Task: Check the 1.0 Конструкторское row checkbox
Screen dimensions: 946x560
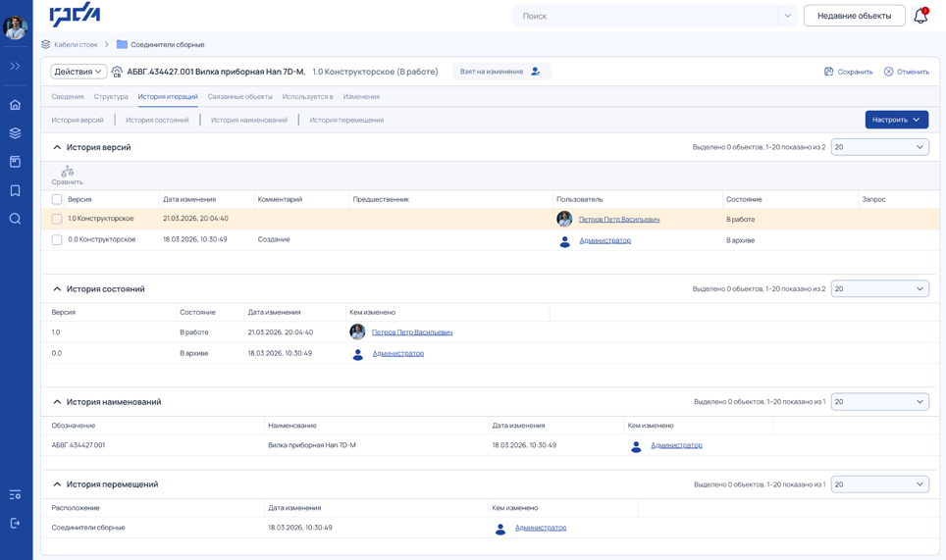Action: tap(57, 219)
